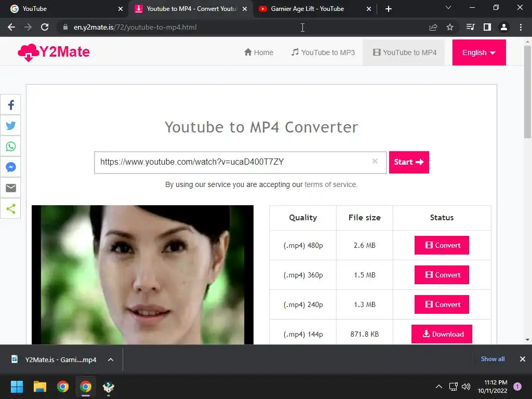Clear the URL input with X icon

coord(375,161)
